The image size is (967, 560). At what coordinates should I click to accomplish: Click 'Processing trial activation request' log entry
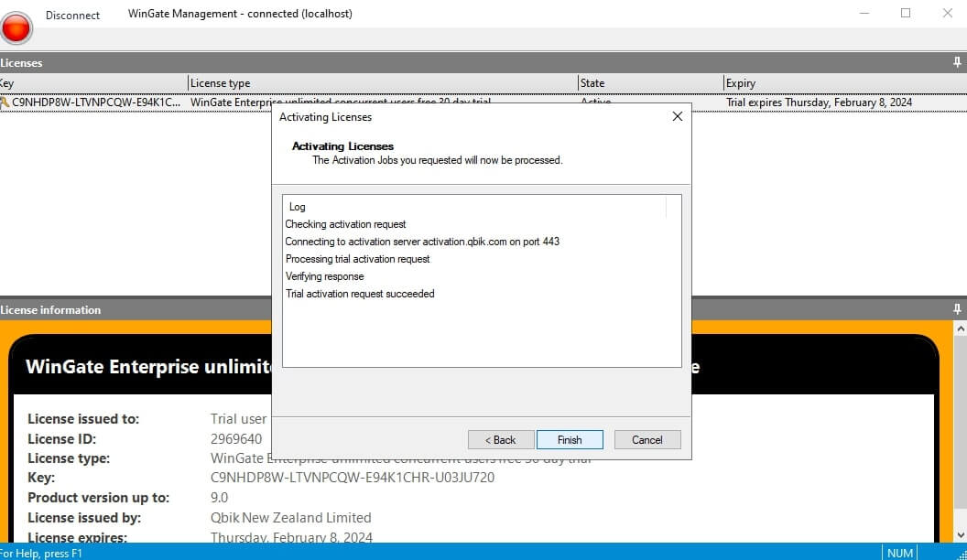tap(358, 259)
